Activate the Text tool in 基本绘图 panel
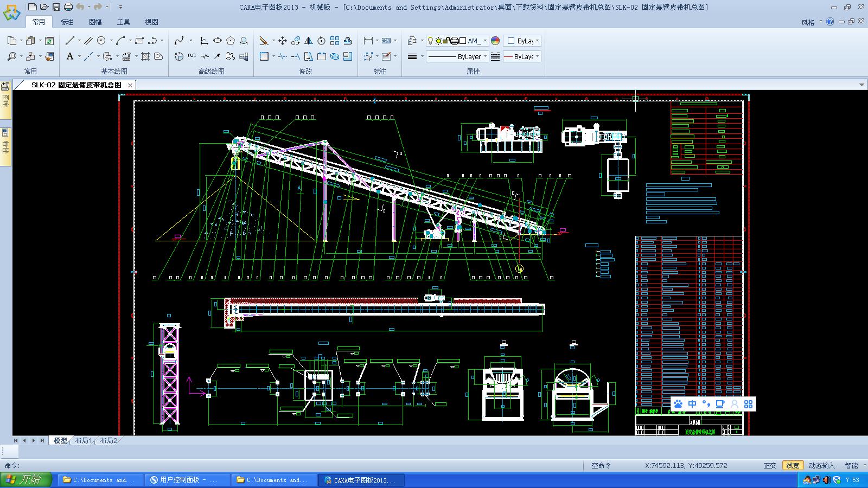868x488 pixels. pos(70,56)
